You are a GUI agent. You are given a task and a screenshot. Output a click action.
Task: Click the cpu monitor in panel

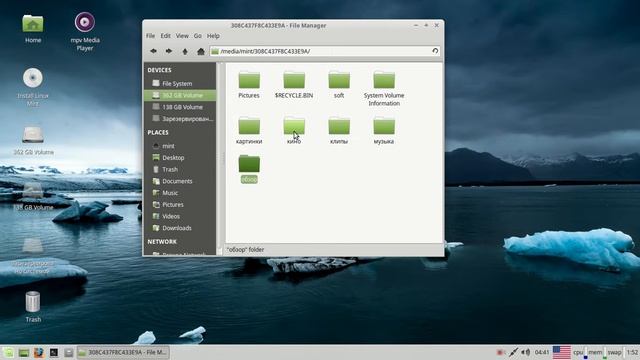[x=580, y=352]
